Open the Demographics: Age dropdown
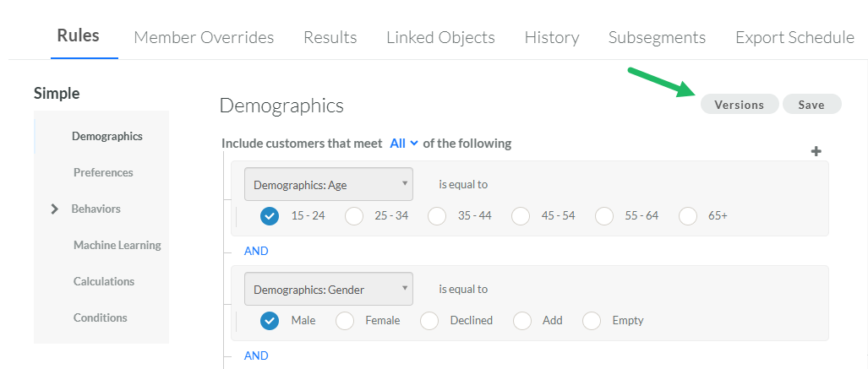Image resolution: width=868 pixels, height=369 pixels. pos(328,184)
